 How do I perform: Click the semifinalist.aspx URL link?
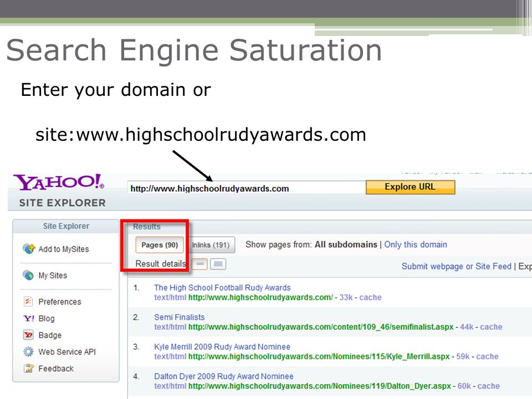pyautogui.click(x=321, y=327)
